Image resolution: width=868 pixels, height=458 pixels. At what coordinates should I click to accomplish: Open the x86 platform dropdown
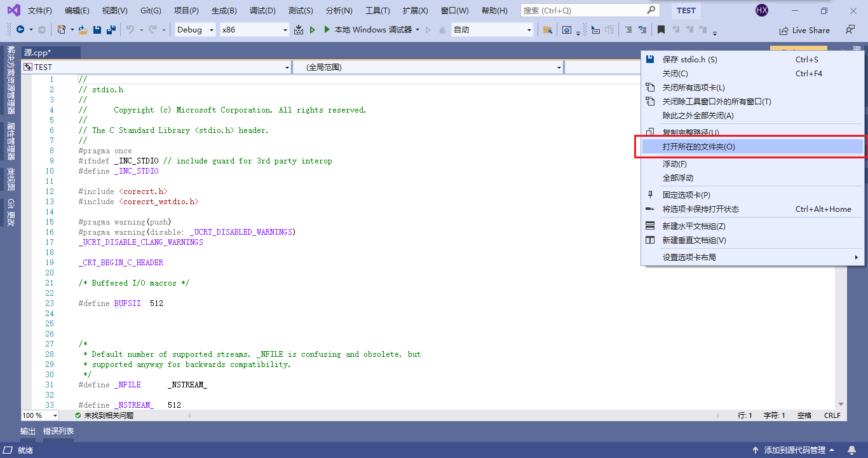pos(254,30)
